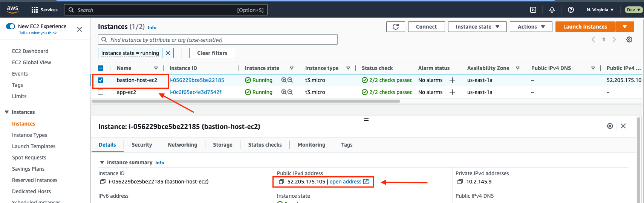644x203 pixels.
Task: Open the N. Virginia region selector
Action: (x=600, y=10)
